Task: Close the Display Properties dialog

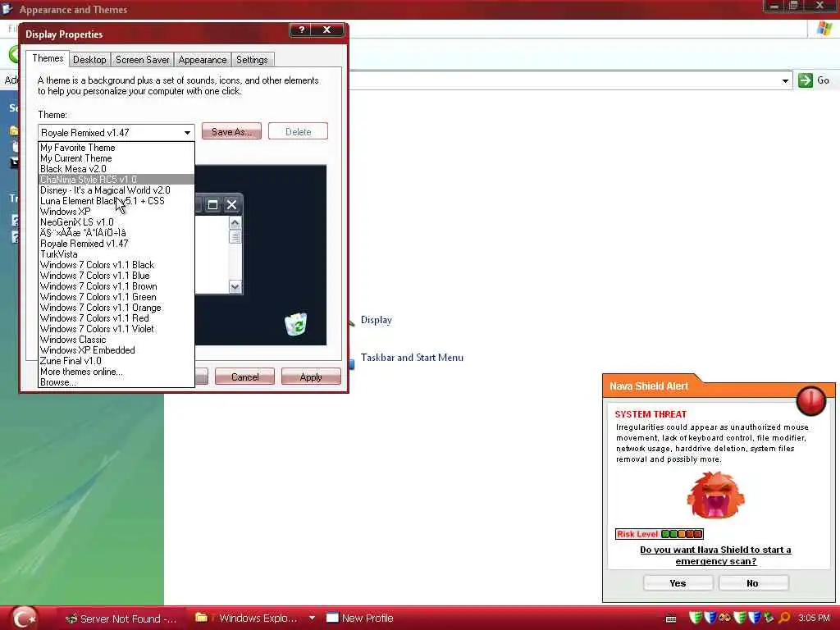Action: click(x=326, y=30)
